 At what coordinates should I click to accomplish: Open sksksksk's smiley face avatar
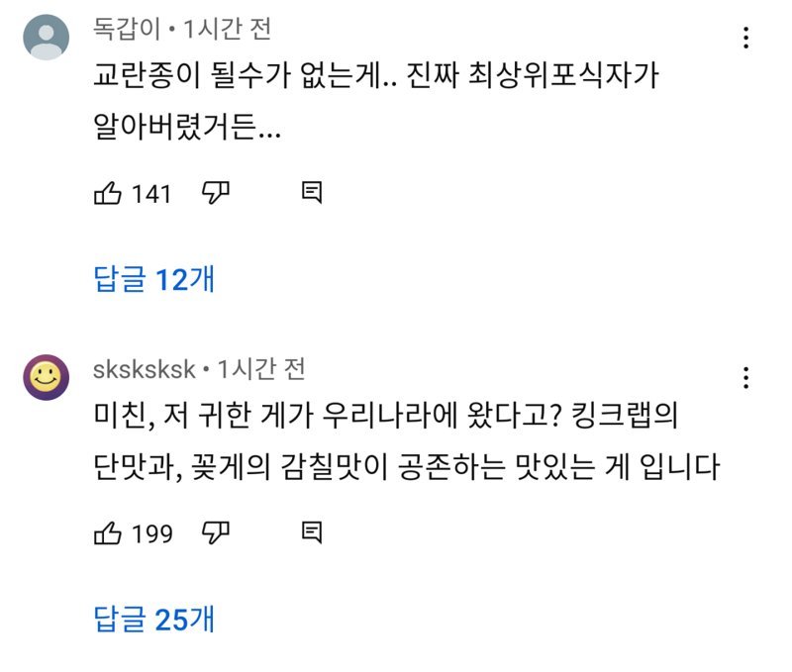tap(46, 377)
